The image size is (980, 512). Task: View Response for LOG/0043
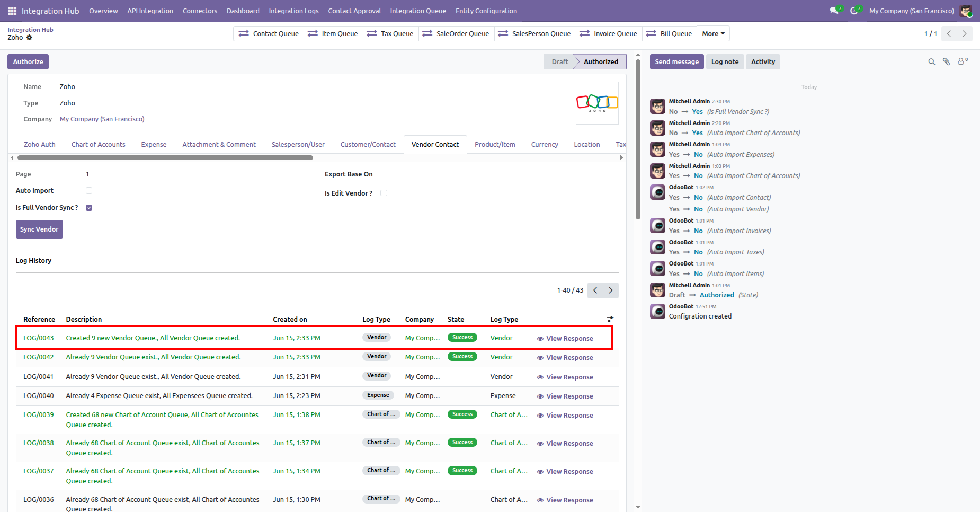point(565,339)
